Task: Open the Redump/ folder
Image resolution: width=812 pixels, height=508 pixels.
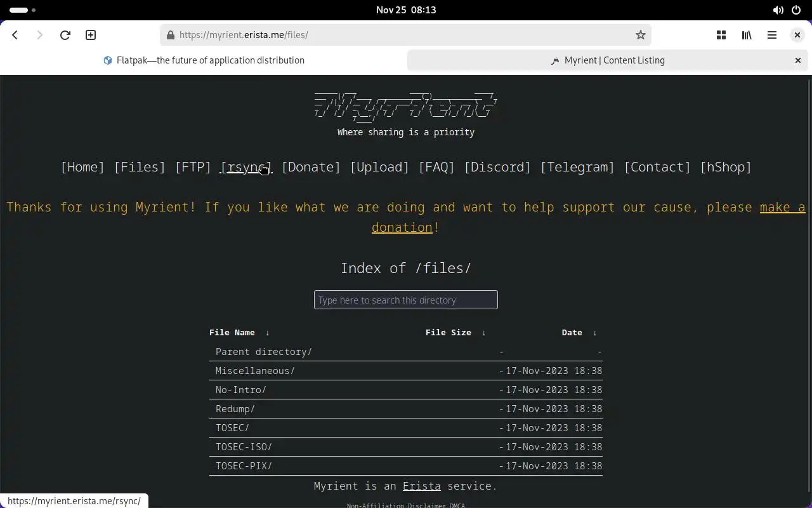Action: point(235,409)
